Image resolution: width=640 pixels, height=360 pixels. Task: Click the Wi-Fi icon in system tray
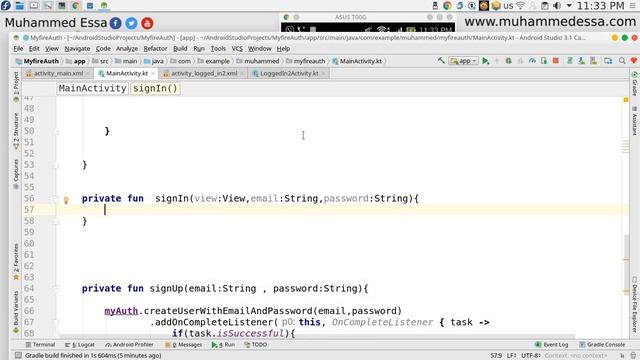pos(520,6)
